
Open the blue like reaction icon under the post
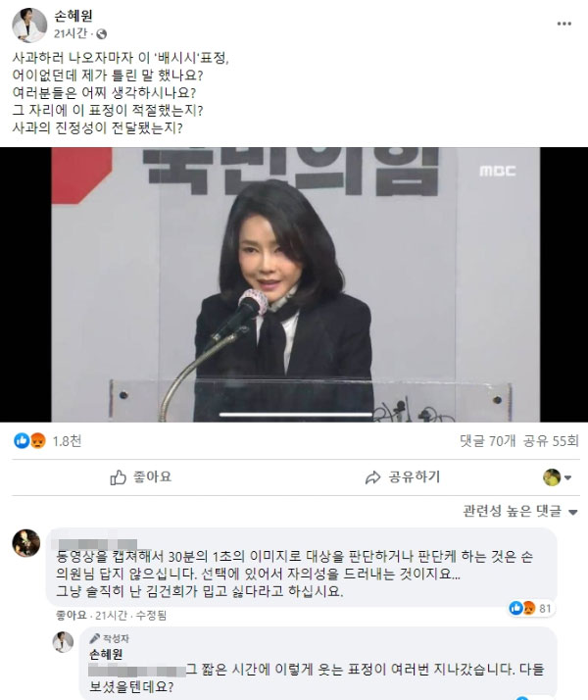[22, 441]
